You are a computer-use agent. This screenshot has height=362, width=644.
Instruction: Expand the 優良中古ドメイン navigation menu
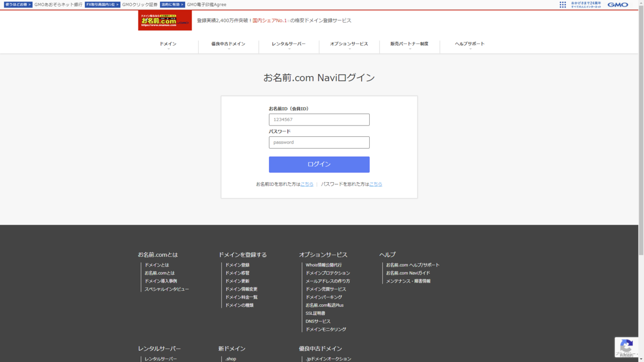(x=229, y=44)
